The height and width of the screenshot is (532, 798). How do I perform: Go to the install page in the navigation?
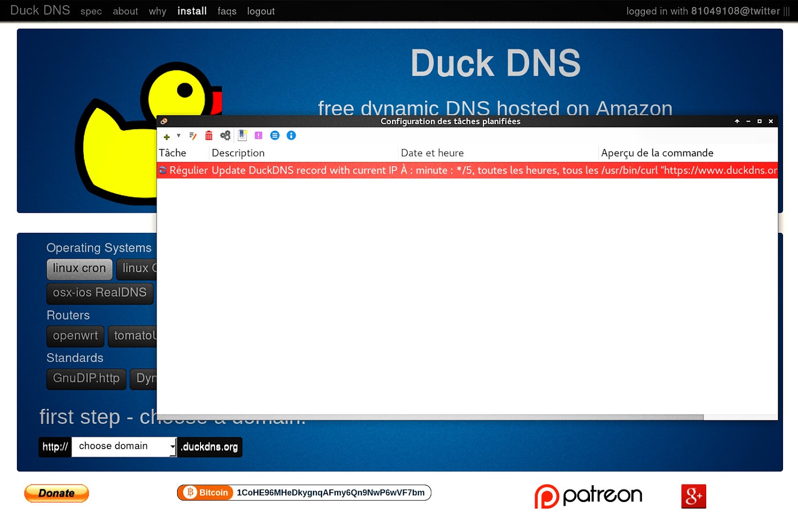[x=192, y=11]
